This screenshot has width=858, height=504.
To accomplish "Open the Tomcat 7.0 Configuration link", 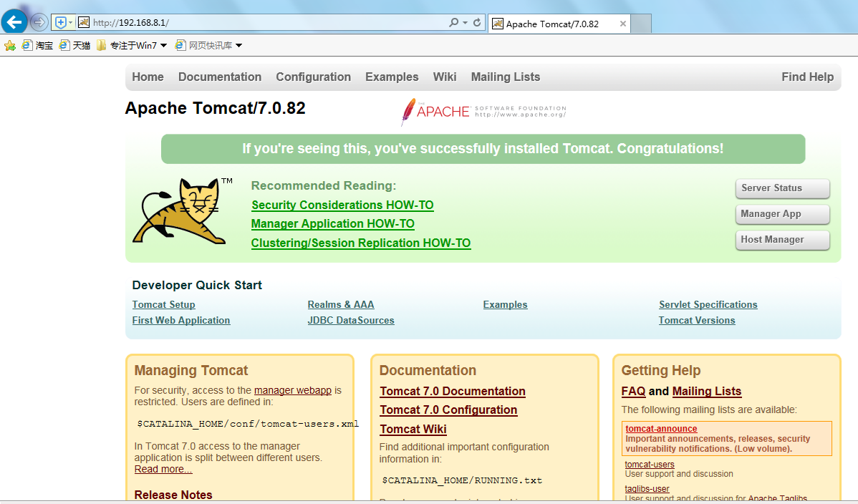I will pos(449,410).
